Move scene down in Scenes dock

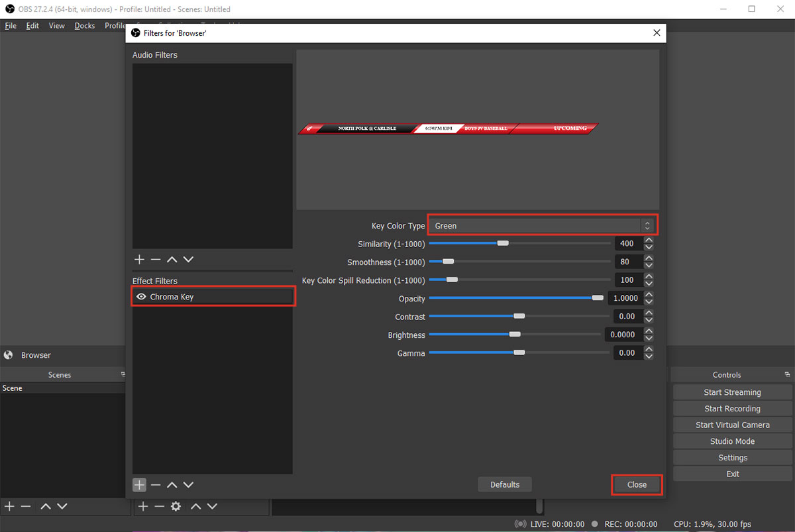click(x=62, y=506)
